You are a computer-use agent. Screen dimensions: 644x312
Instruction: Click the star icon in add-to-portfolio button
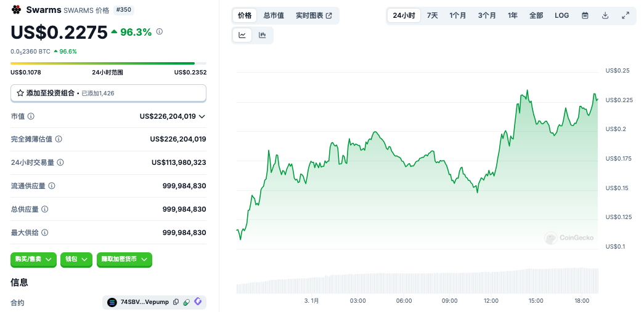click(20, 93)
